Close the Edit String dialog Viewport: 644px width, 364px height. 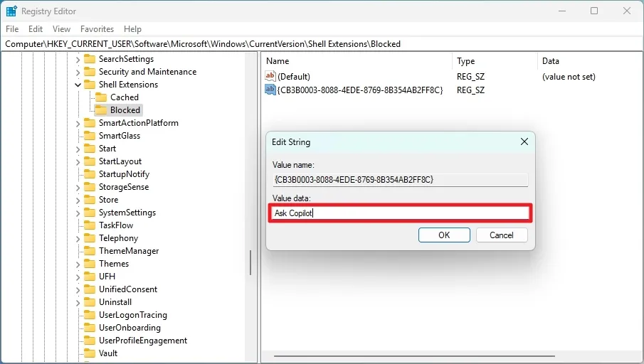click(524, 142)
